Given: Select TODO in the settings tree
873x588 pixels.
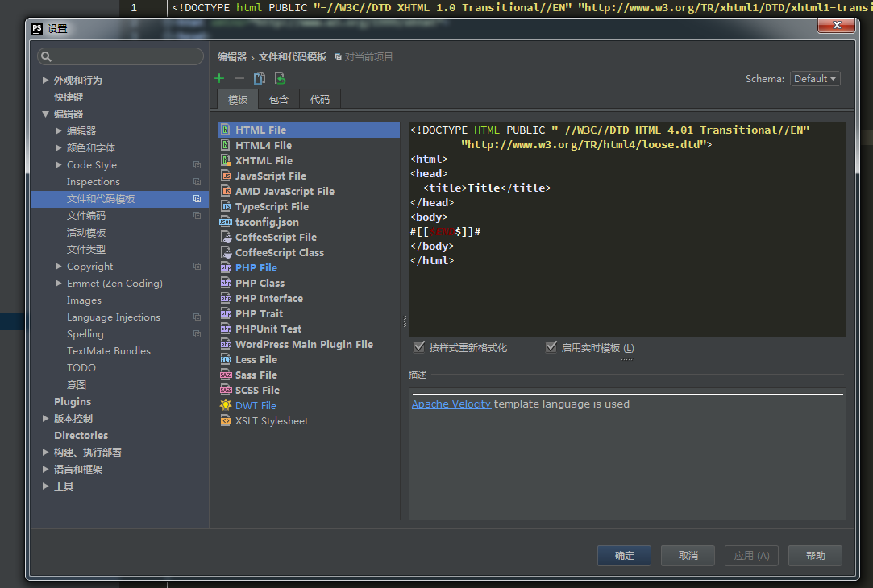Looking at the screenshot, I should pos(81,368).
